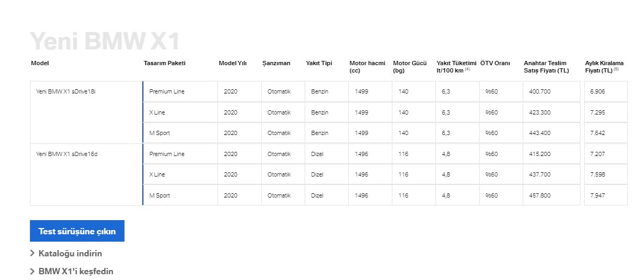This screenshot has width=644, height=280.
Task: Open the Kataloğu indirin link
Action: click(70, 253)
